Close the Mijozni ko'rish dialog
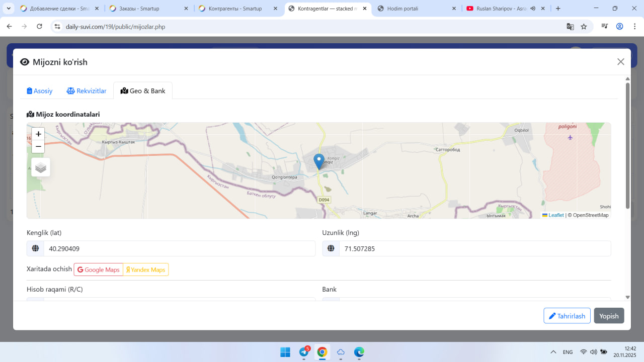Image resolution: width=644 pixels, height=362 pixels. point(620,62)
